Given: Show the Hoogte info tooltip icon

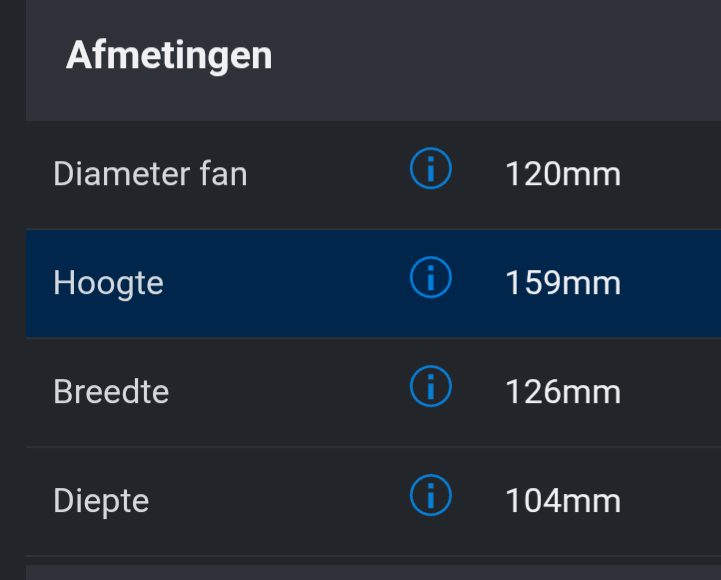Looking at the screenshot, I should [x=431, y=280].
